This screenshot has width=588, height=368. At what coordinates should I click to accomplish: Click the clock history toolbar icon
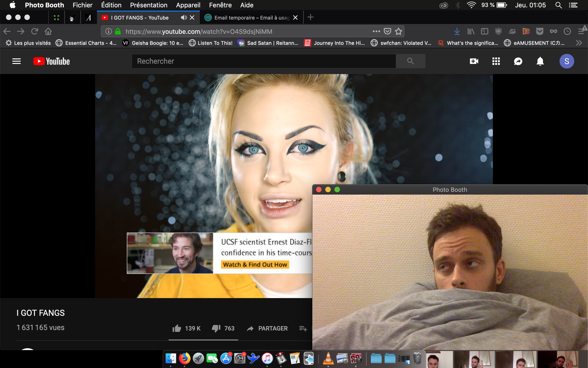pos(567,31)
